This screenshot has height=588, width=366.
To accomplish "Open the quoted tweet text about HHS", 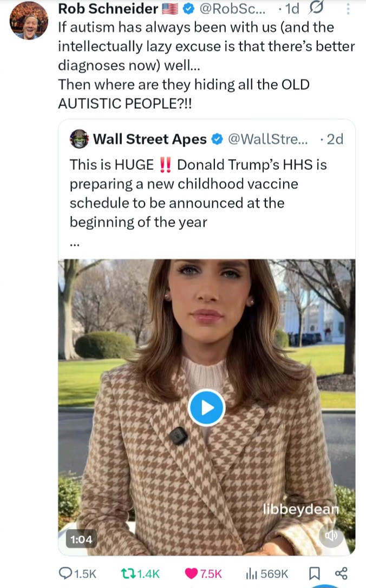I will tap(198, 193).
